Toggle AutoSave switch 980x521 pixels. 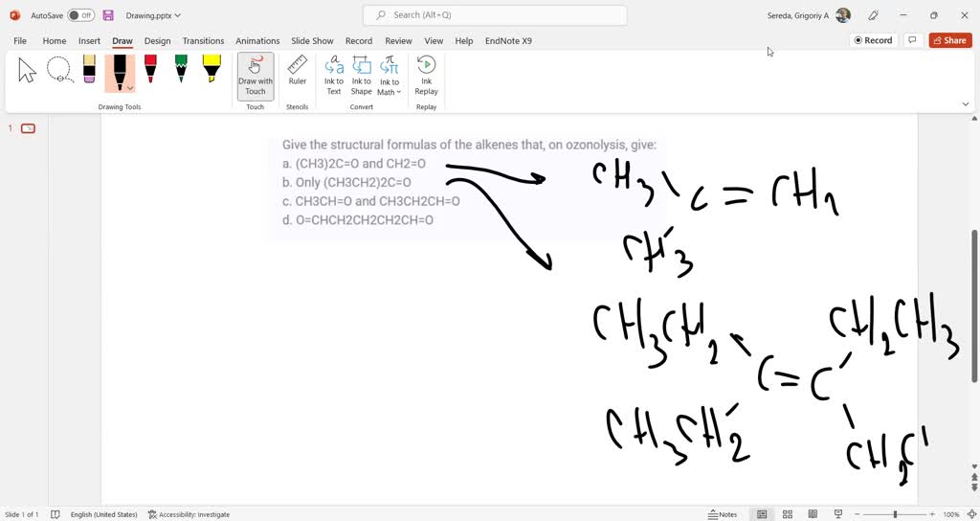(81, 15)
